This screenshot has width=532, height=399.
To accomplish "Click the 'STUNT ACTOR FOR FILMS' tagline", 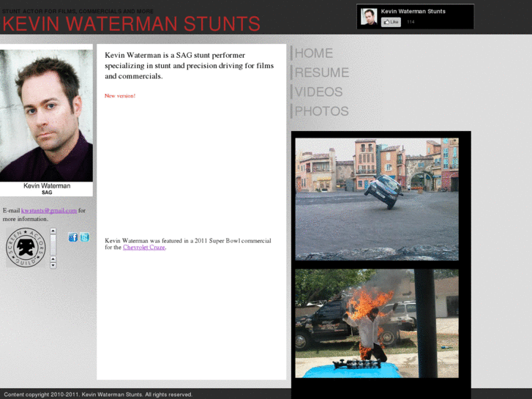I will [x=78, y=11].
